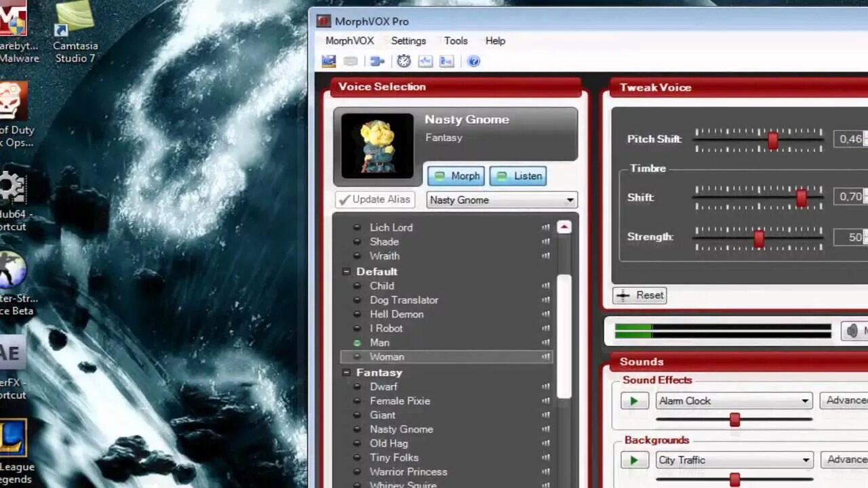Viewport: 868px width, 488px height.
Task: Open the puzzle-piece add-ons toolbar icon
Action: (377, 61)
